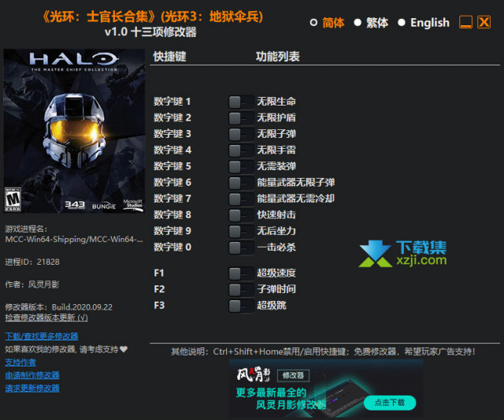Click the F1 hotkey label

[159, 273]
